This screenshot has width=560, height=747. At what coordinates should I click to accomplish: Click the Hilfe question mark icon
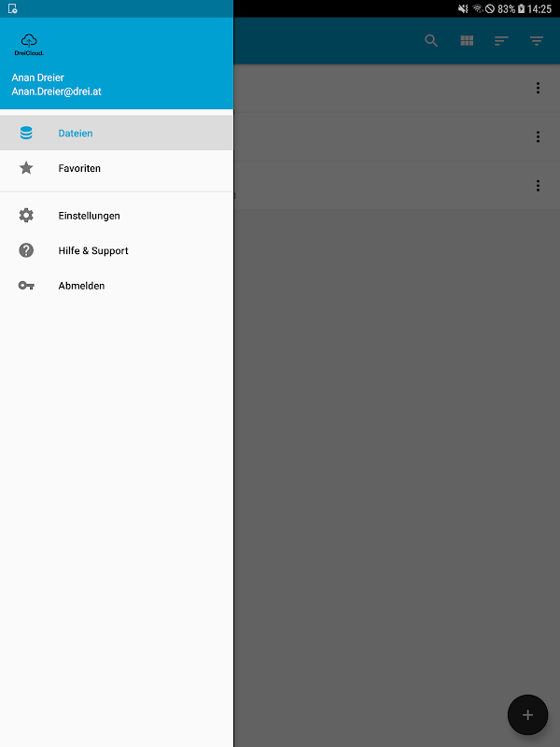(x=26, y=250)
